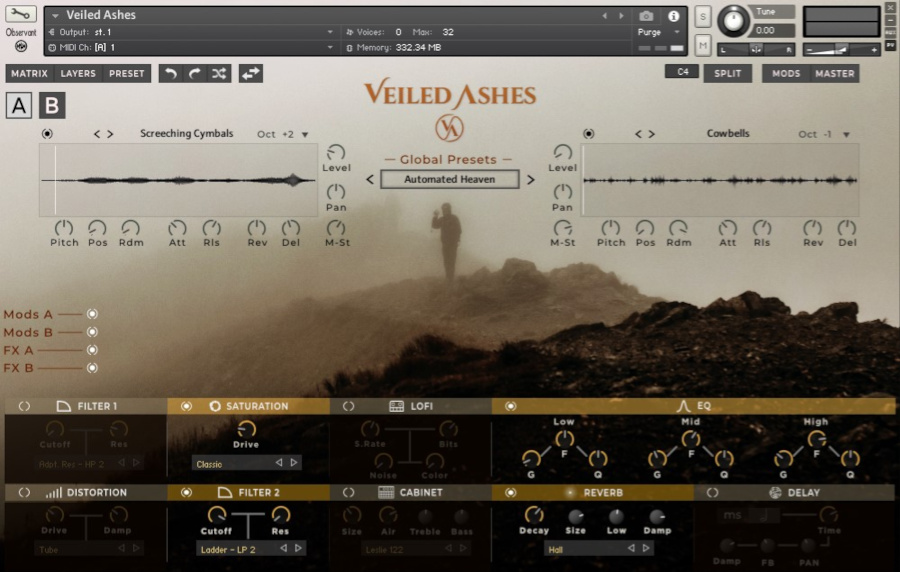900x572 pixels.
Task: Next reverb type arrow beside Hall
Action: point(646,548)
